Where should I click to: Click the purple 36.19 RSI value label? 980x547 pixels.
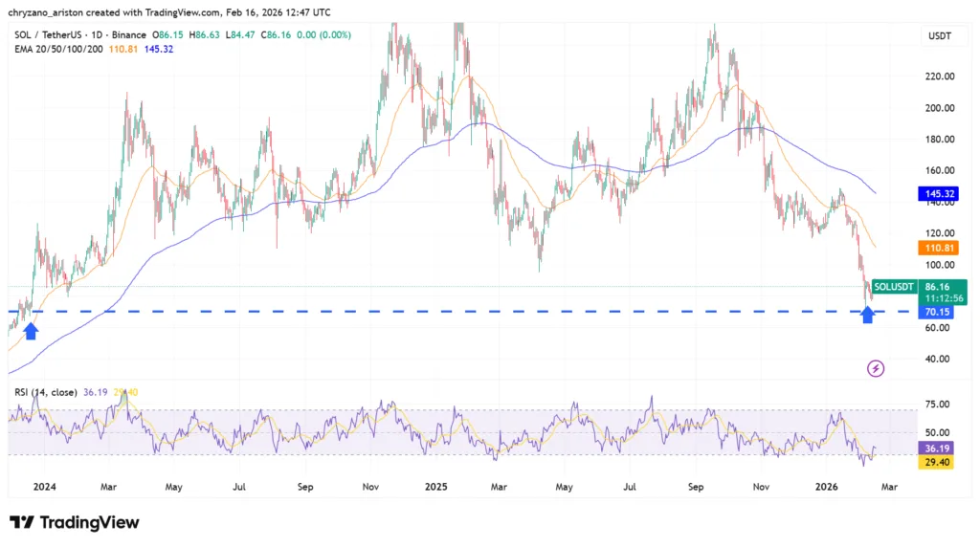[936, 448]
